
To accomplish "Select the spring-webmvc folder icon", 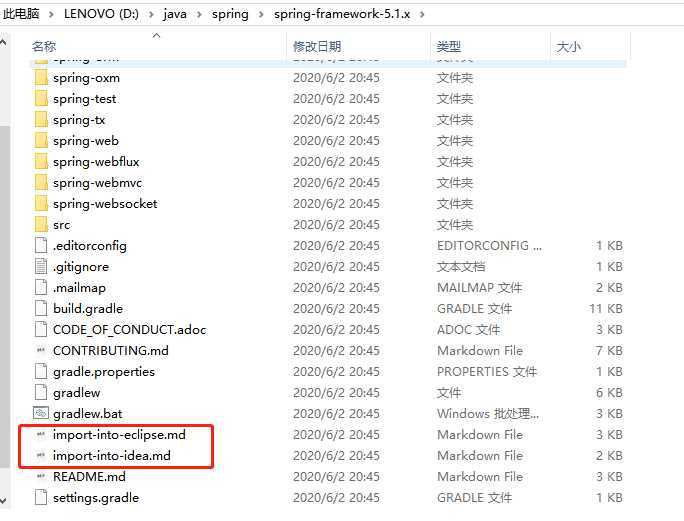I will click(x=41, y=183).
